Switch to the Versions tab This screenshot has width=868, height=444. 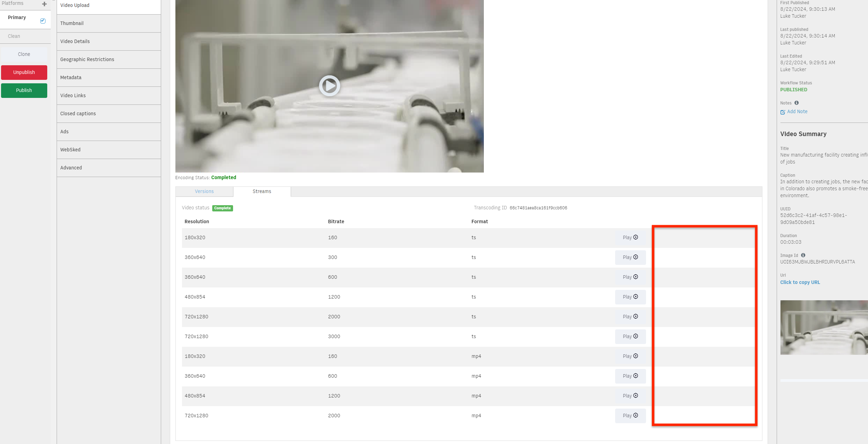[x=204, y=191]
